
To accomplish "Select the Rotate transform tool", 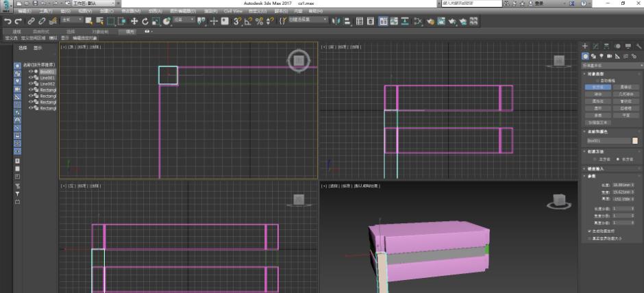I will coord(145,21).
